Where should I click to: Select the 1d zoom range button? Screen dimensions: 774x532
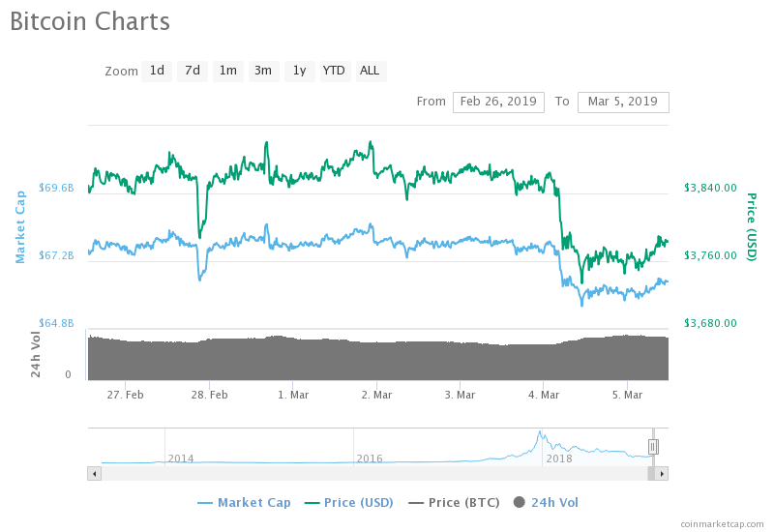pyautogui.click(x=157, y=71)
